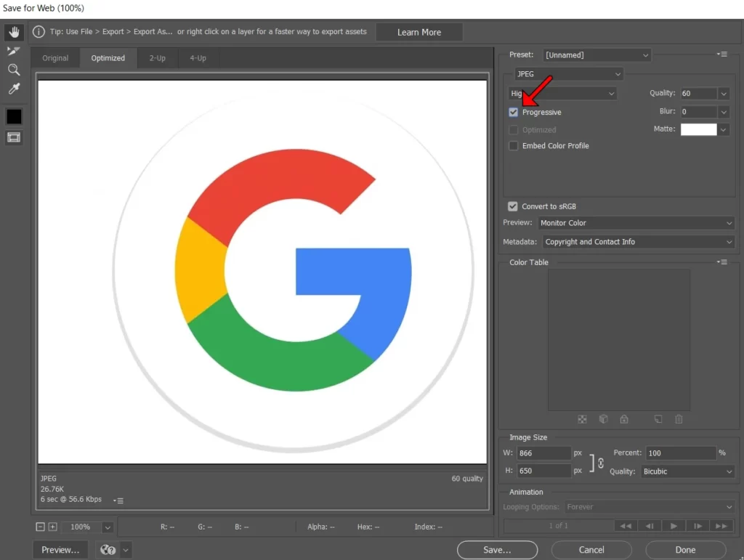This screenshot has width=744, height=560.
Task: Open the preview download-speed menu icon
Action: [x=118, y=500]
